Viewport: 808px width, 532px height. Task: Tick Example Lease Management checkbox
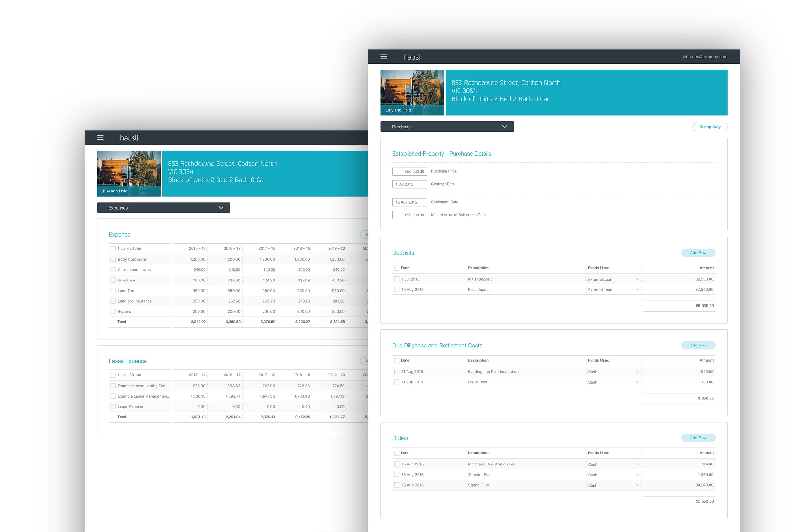click(x=113, y=396)
